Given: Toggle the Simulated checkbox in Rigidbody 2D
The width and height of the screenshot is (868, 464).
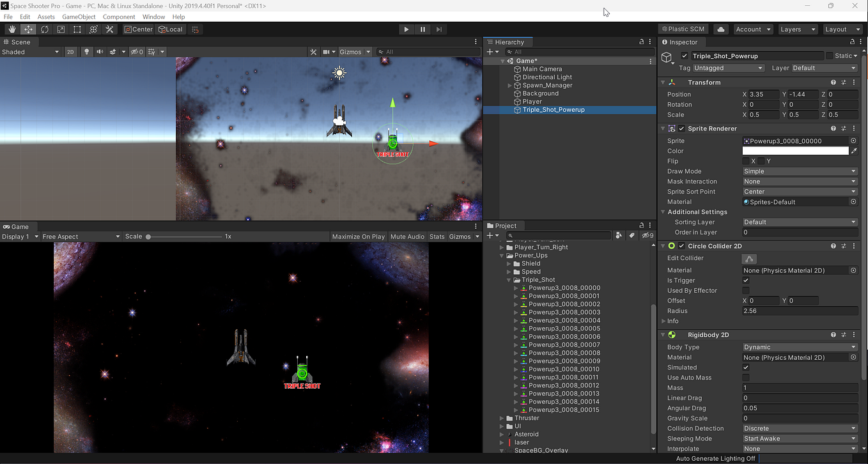Looking at the screenshot, I should pyautogui.click(x=745, y=367).
